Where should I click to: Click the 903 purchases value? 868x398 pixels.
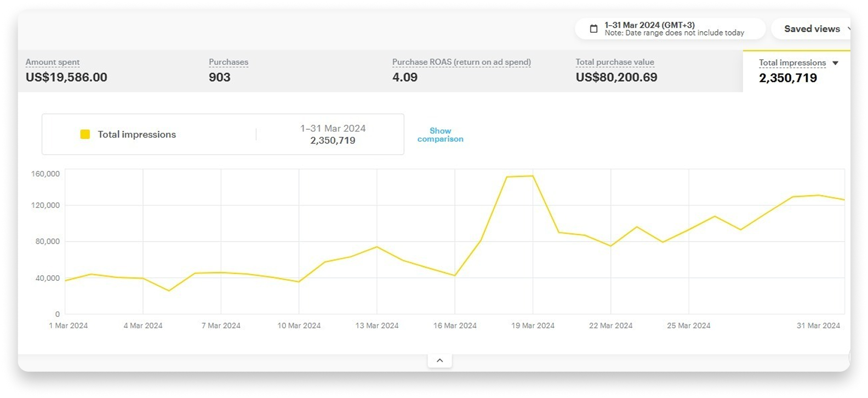pyautogui.click(x=220, y=77)
